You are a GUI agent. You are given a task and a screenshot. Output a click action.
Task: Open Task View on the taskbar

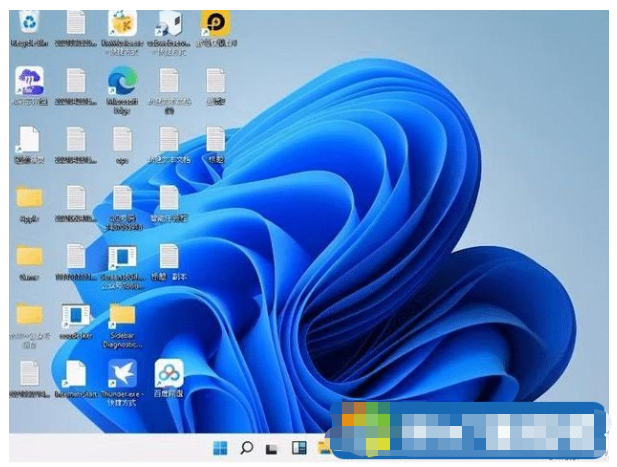click(271, 449)
